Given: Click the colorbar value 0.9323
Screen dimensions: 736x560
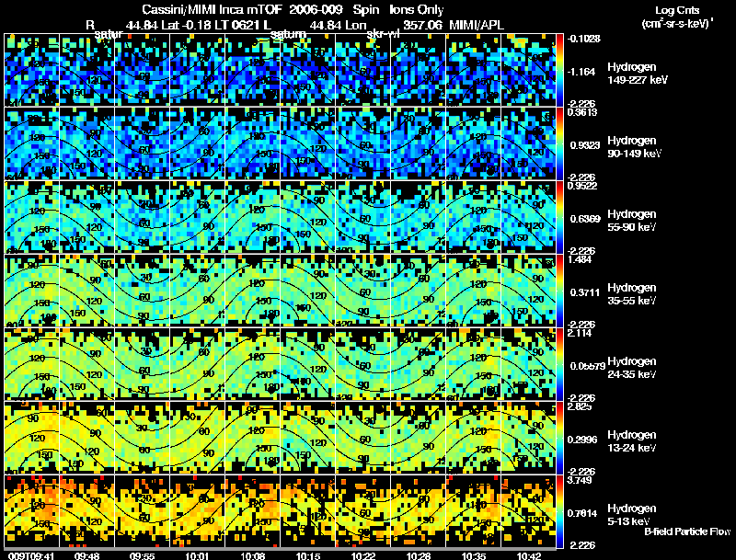Looking at the screenshot, I should (x=584, y=145).
